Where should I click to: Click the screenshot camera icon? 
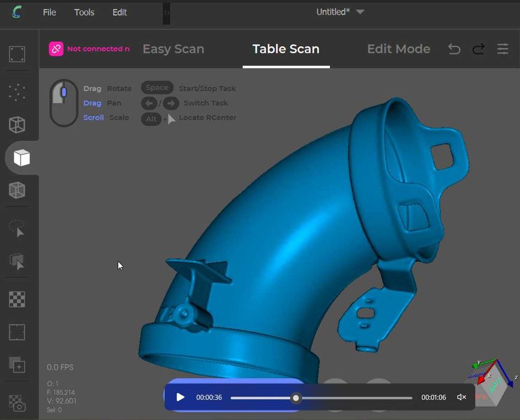click(x=17, y=403)
